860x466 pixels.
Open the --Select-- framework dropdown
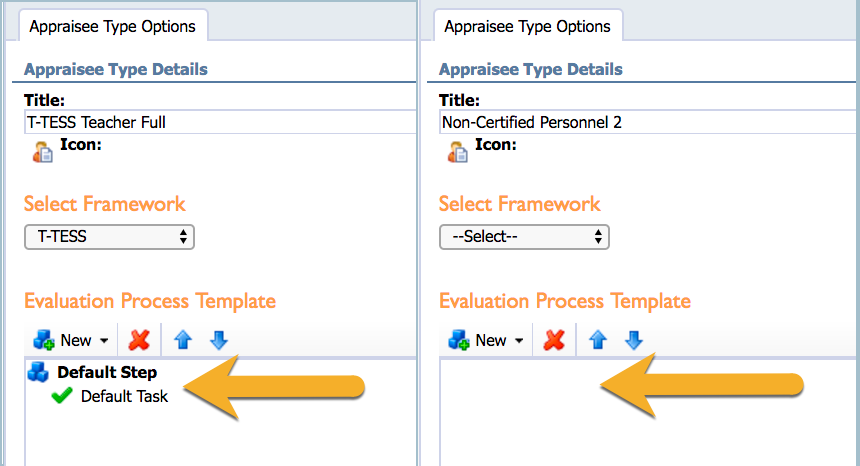point(524,237)
